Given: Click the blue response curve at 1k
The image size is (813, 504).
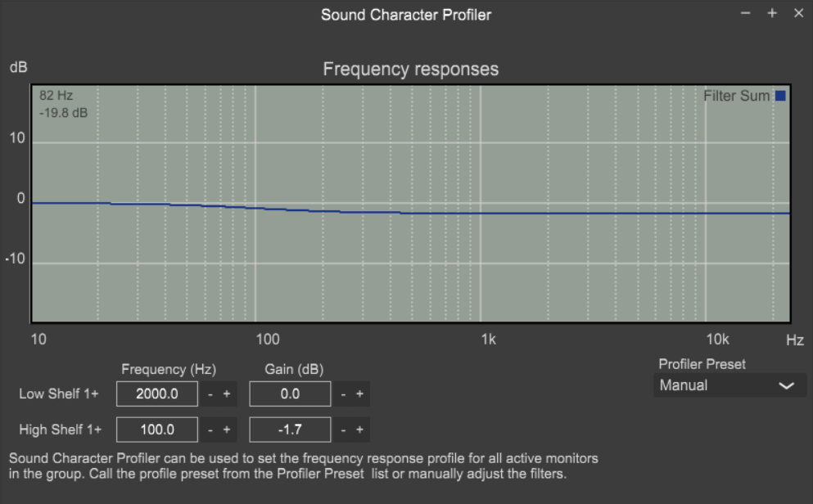Looking at the screenshot, I should pos(481,213).
